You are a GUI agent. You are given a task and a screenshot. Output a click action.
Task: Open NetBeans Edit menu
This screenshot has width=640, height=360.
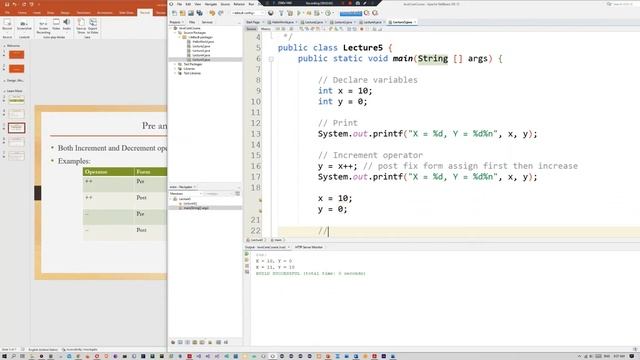188,4
